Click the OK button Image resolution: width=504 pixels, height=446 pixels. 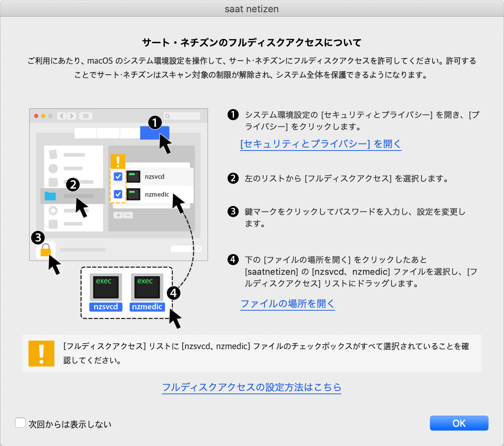459,423
